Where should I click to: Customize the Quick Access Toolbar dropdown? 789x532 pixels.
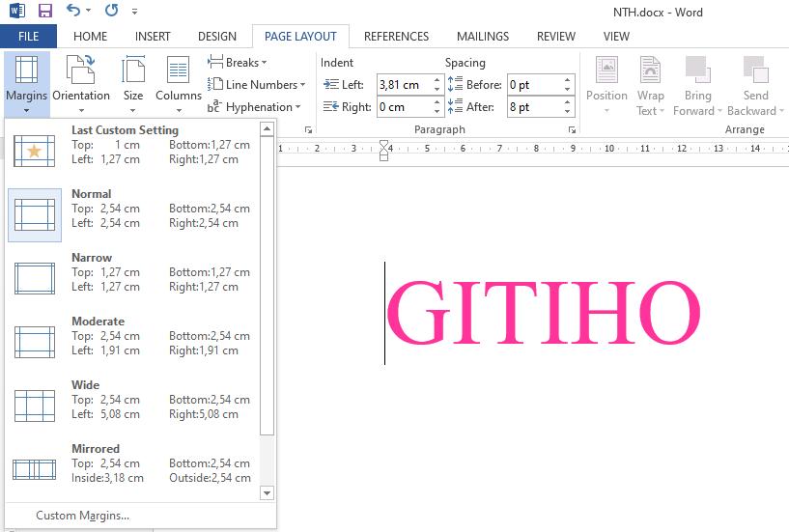pyautogui.click(x=134, y=11)
